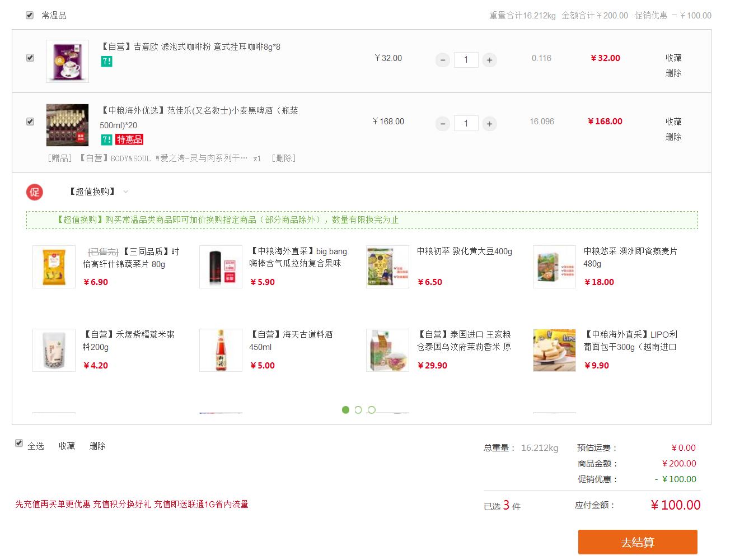Decrease quantity of 范佳乐 beer
The height and width of the screenshot is (560, 735).
click(x=443, y=124)
